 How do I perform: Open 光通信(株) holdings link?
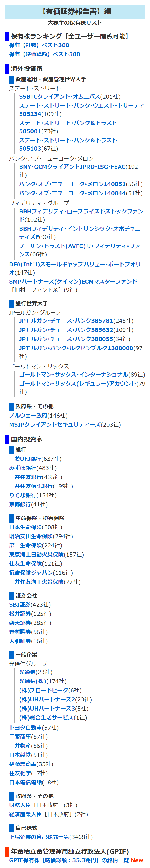pos(33,681)
